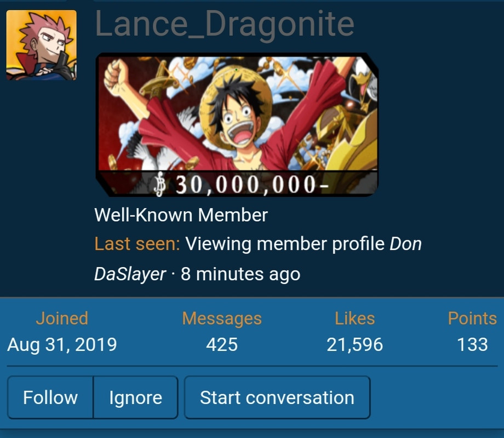Click the berry currency symbol on banner
504x438 pixels.
[159, 184]
